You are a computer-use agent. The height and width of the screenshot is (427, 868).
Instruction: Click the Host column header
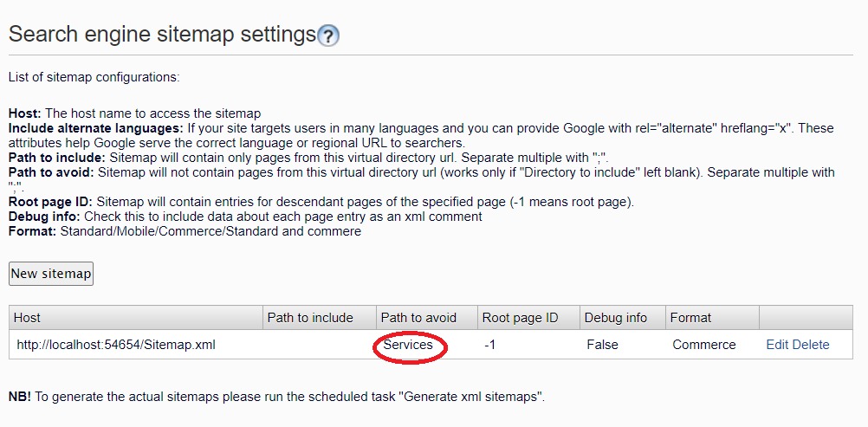[28, 318]
